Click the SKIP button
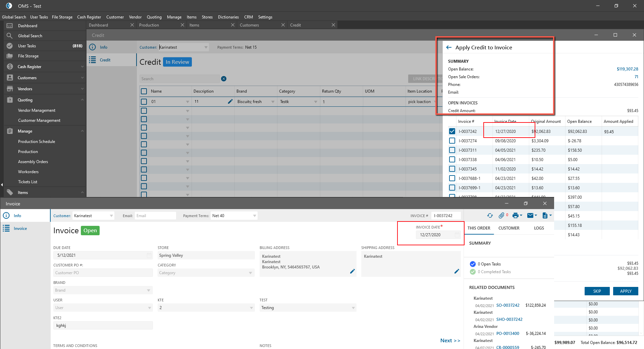This screenshot has width=644, height=349. pyautogui.click(x=597, y=291)
